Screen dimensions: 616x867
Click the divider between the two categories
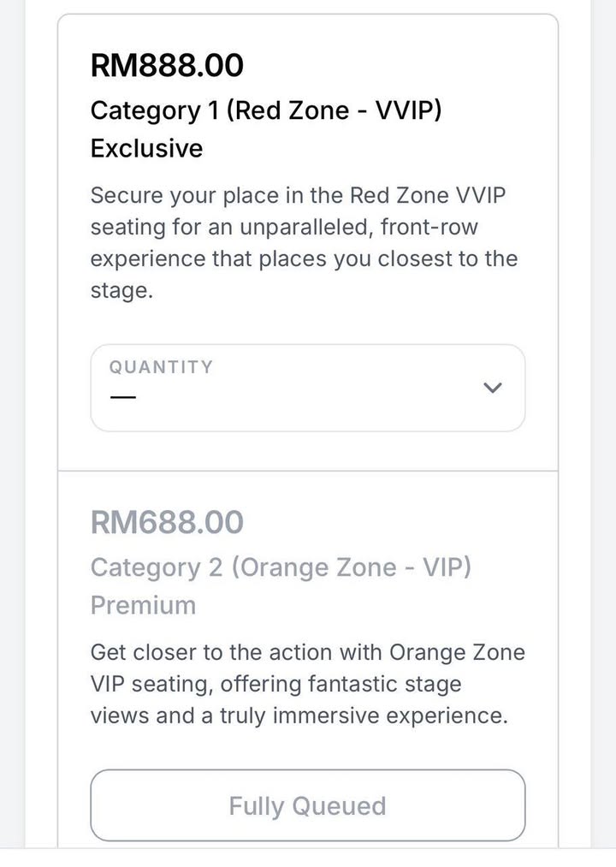point(307,471)
